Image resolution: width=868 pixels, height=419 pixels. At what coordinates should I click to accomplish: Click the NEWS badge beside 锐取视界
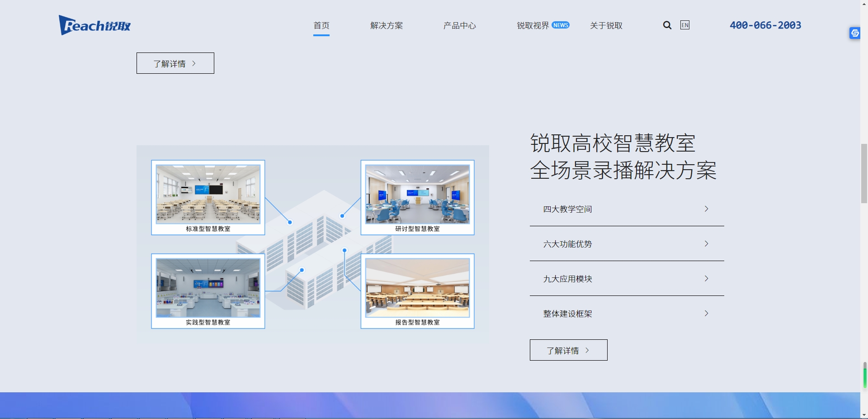point(561,25)
